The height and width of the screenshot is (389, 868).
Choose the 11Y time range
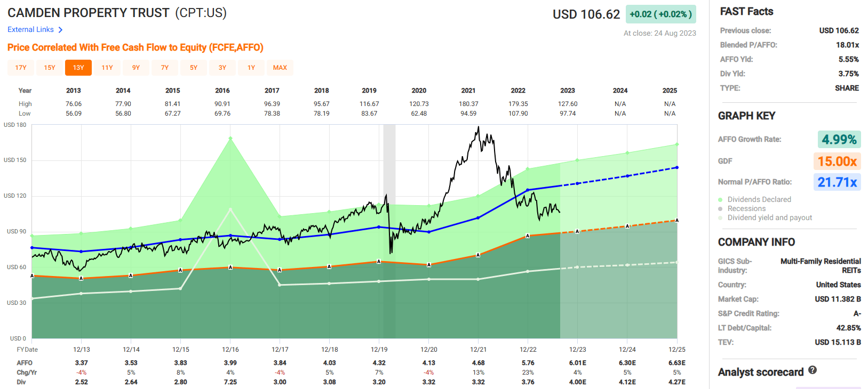107,68
